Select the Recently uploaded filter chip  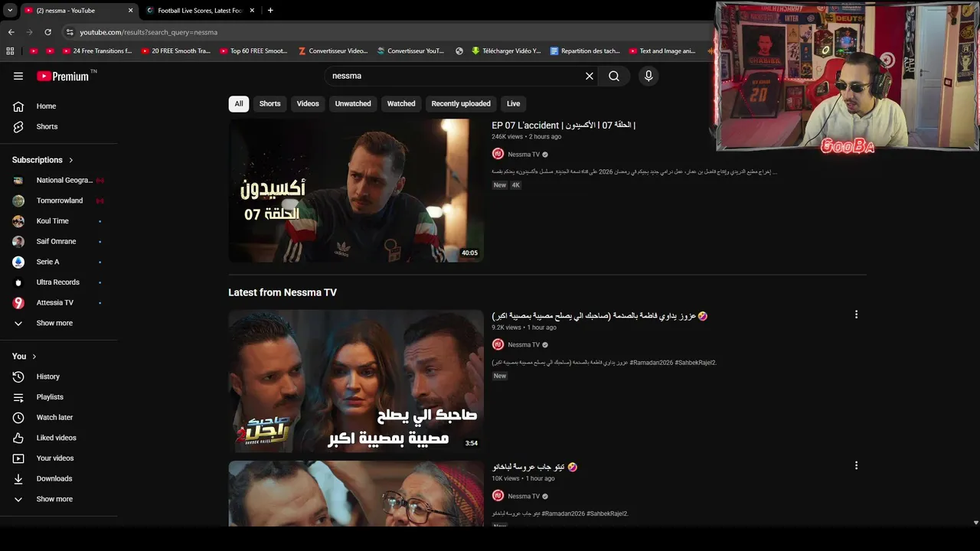click(461, 103)
